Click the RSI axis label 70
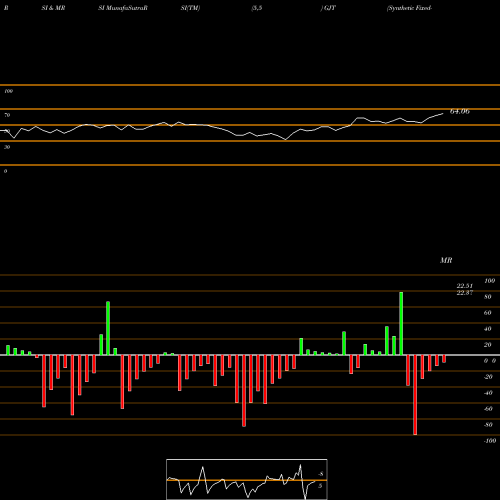 (x=7, y=115)
